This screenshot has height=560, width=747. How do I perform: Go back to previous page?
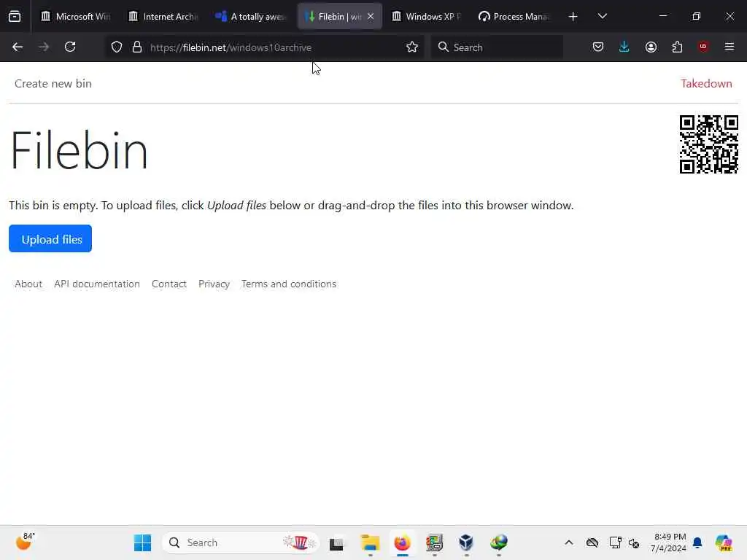(x=18, y=47)
